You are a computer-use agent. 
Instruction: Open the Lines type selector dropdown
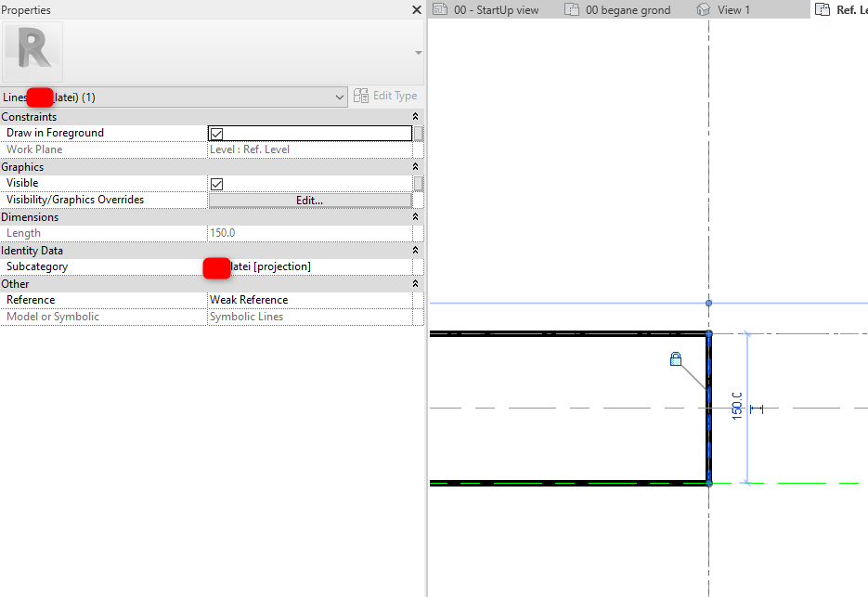(338, 96)
